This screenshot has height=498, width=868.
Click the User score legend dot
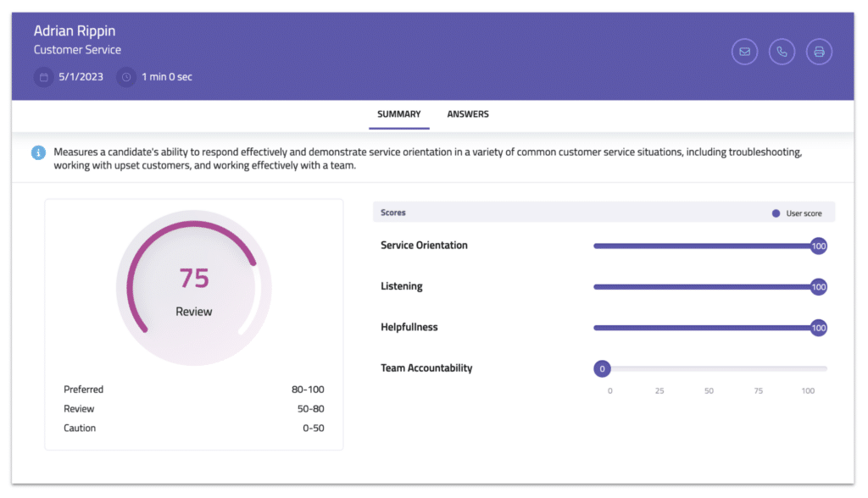click(x=776, y=213)
